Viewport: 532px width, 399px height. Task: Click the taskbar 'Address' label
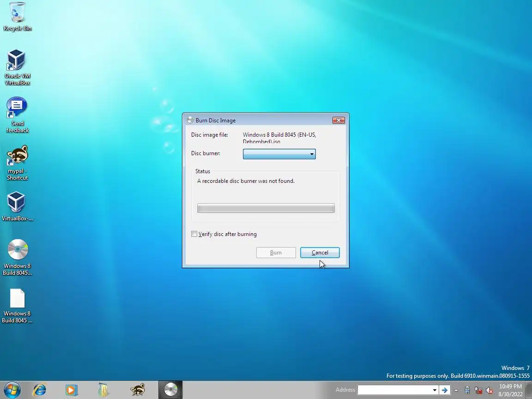[x=345, y=390]
